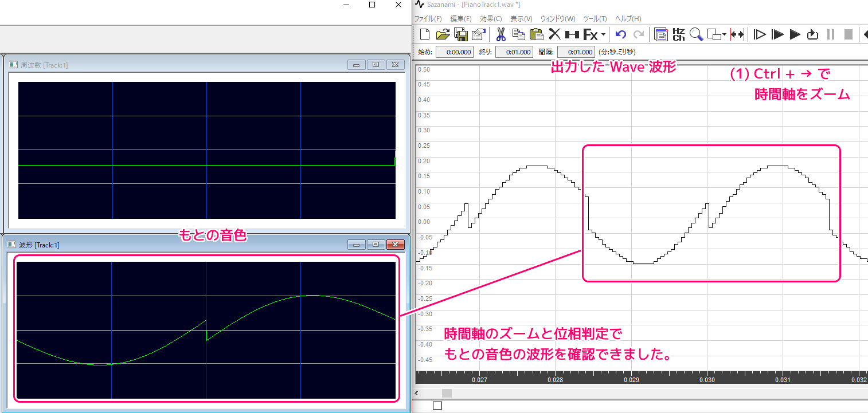Click the 間隔 interval field
868x413 pixels.
[x=576, y=52]
